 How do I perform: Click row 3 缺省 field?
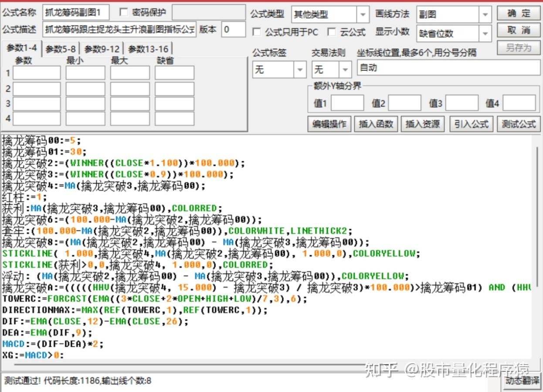click(x=174, y=104)
